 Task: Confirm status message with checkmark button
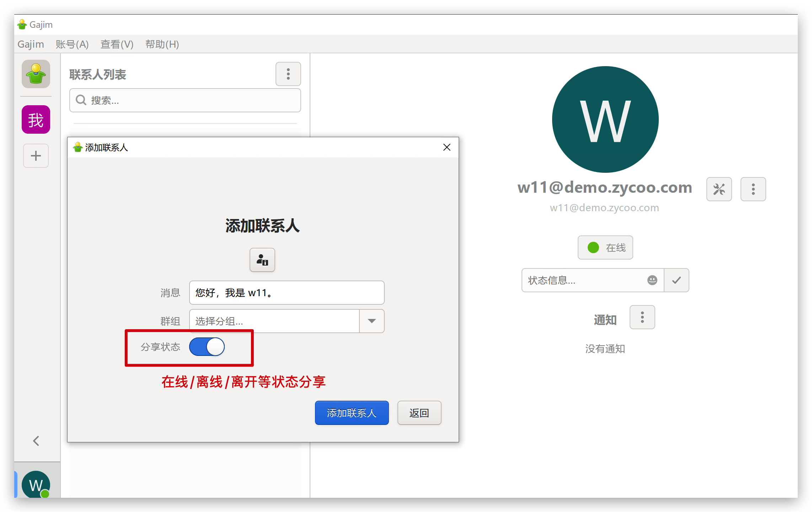click(x=677, y=280)
